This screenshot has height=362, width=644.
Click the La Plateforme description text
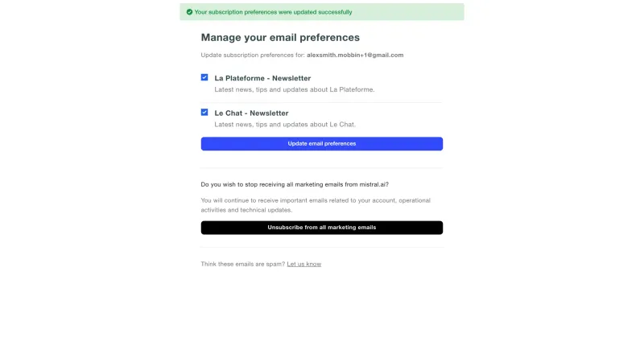click(295, 89)
